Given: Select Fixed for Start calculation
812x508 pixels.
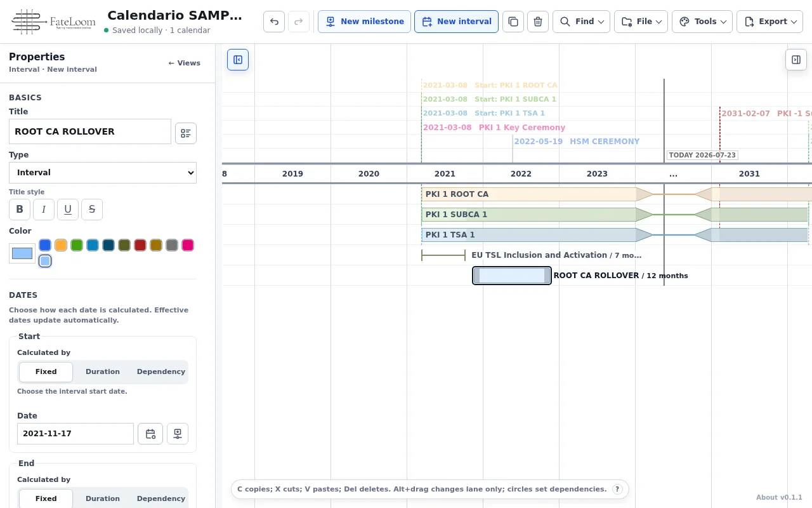Looking at the screenshot, I should [46, 372].
